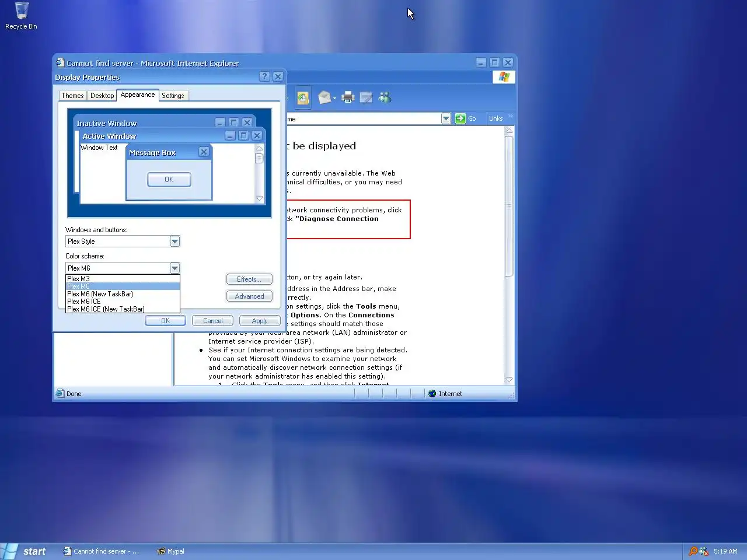Image resolution: width=747 pixels, height=560 pixels.
Task: Expand the Windows and buttons dropdown
Action: click(x=174, y=242)
